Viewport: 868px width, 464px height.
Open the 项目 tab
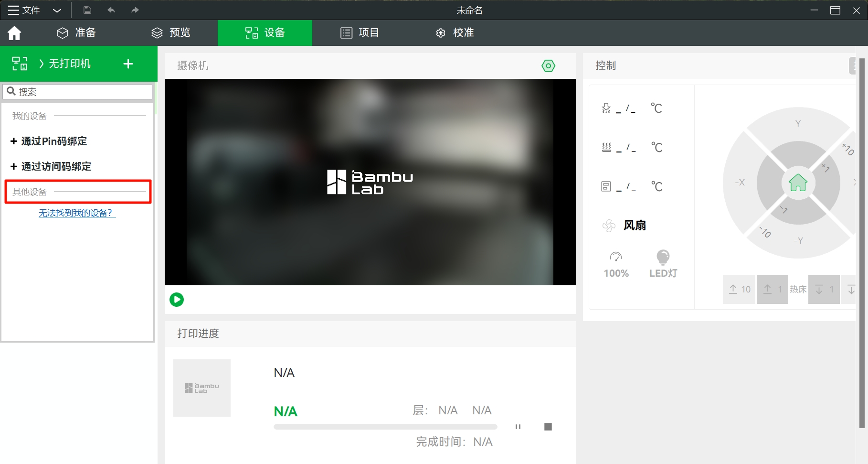[360, 32]
